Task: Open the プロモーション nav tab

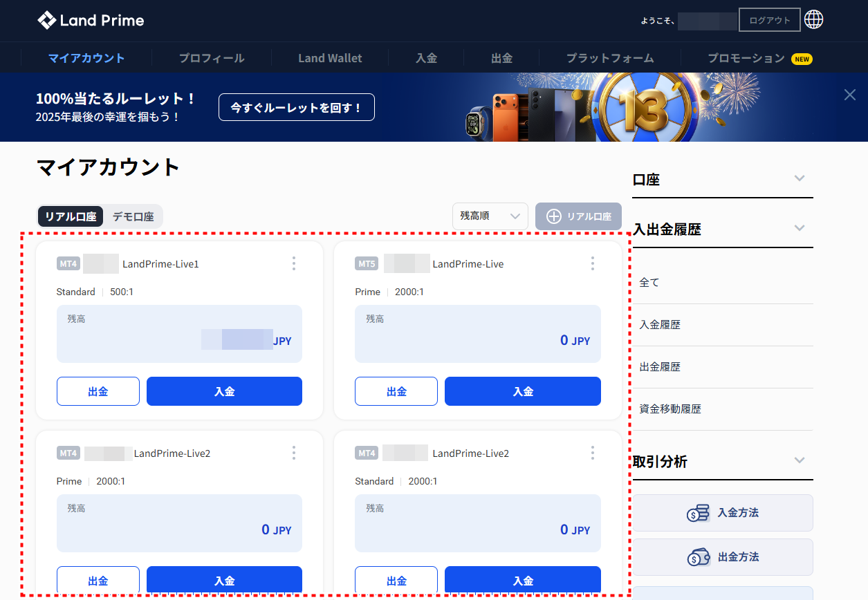Action: [x=746, y=58]
